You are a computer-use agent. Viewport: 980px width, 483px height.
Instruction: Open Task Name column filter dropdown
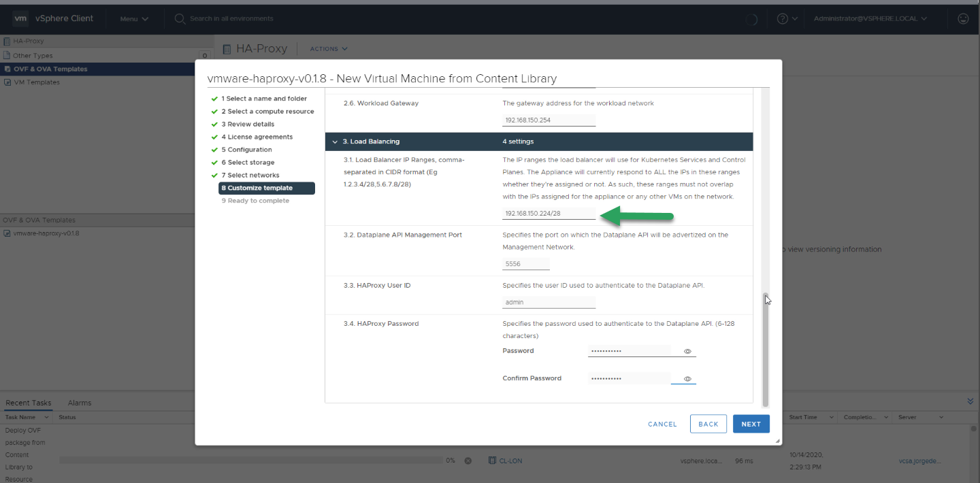coord(48,417)
